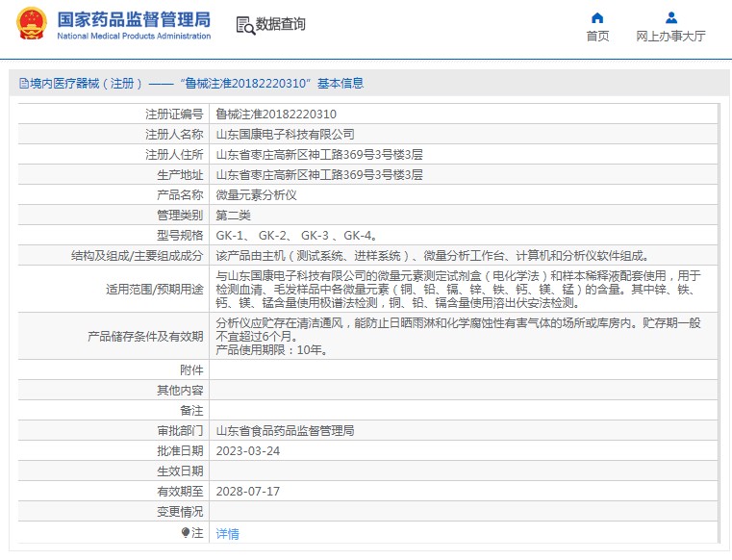This screenshot has height=560, width=732.
Task: Select the 注册证编号 label cell
Action: [x=174, y=114]
